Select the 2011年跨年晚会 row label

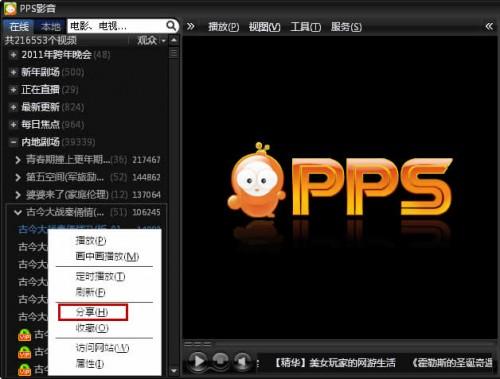tap(56, 55)
